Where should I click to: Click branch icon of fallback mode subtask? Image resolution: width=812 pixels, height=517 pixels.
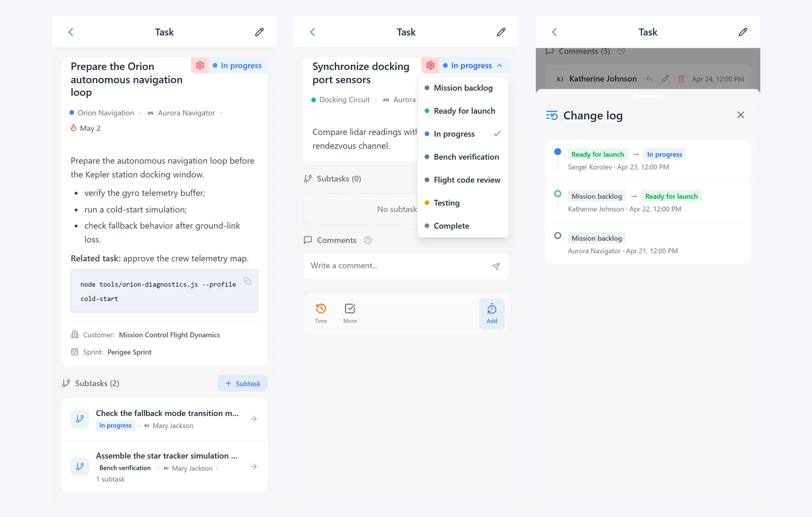pyautogui.click(x=80, y=419)
